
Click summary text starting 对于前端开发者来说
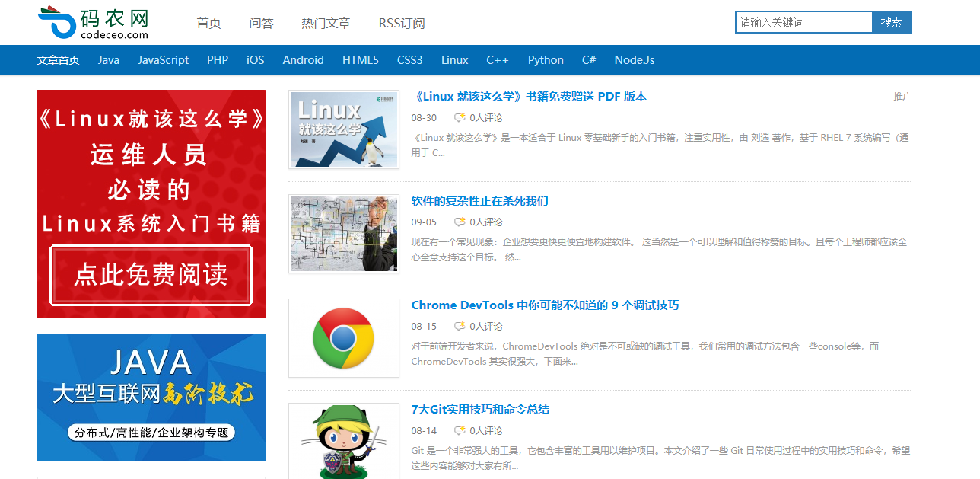tap(645, 354)
